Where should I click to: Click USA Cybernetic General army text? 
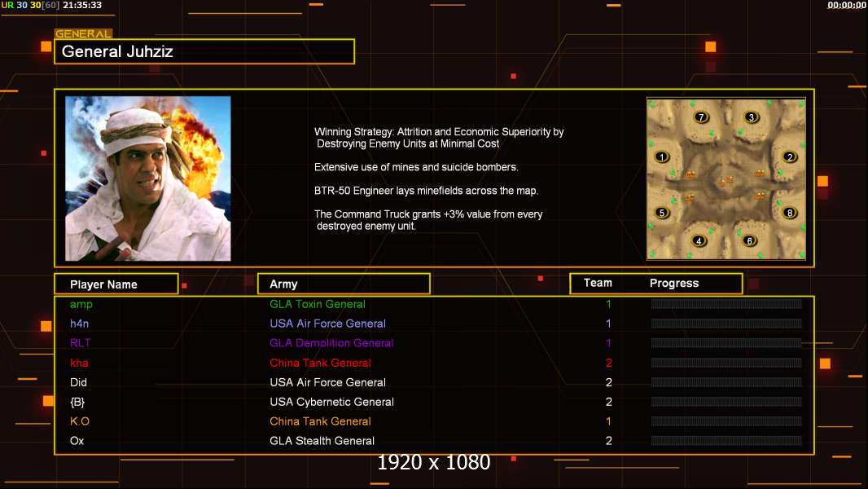(x=332, y=402)
